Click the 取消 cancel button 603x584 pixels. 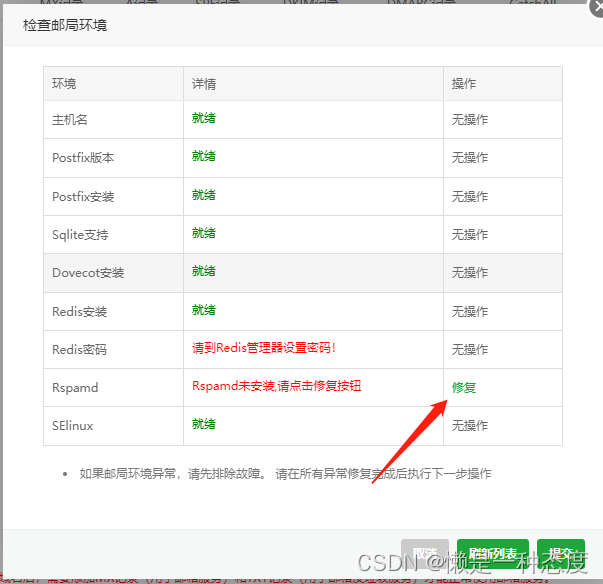(x=425, y=554)
